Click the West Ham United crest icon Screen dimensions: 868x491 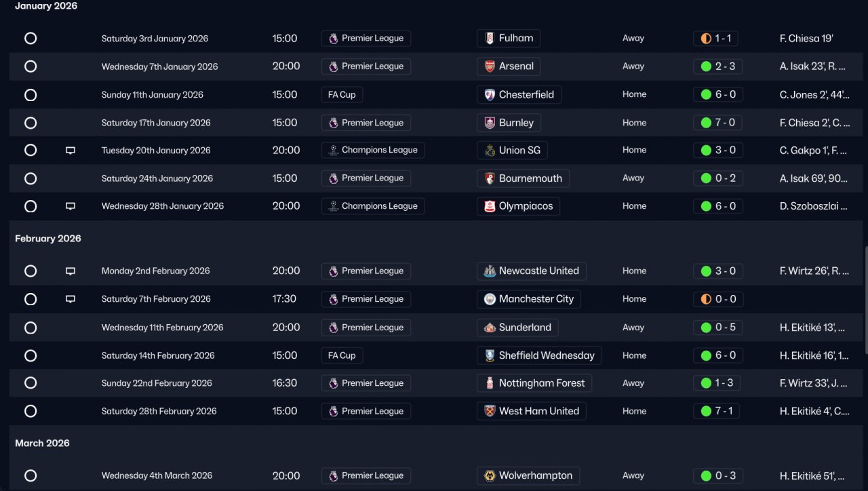pos(490,411)
